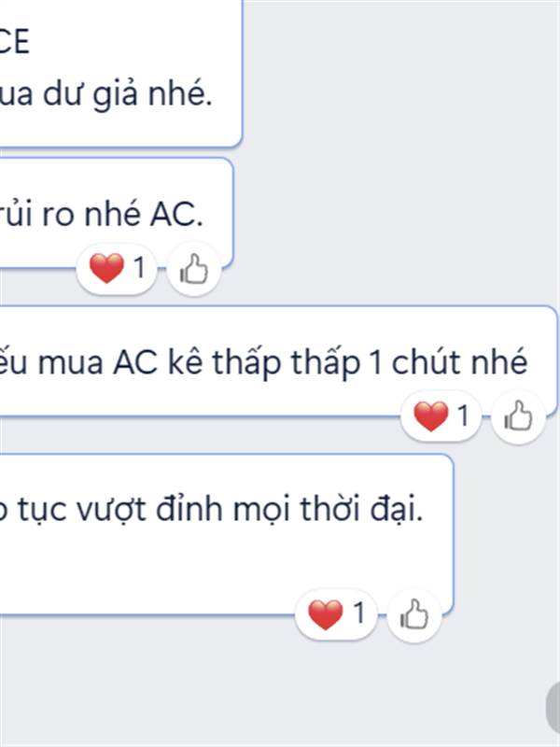This screenshot has height=747, width=560.
Task: Click empty chat background below the last message
Action: 238,696
